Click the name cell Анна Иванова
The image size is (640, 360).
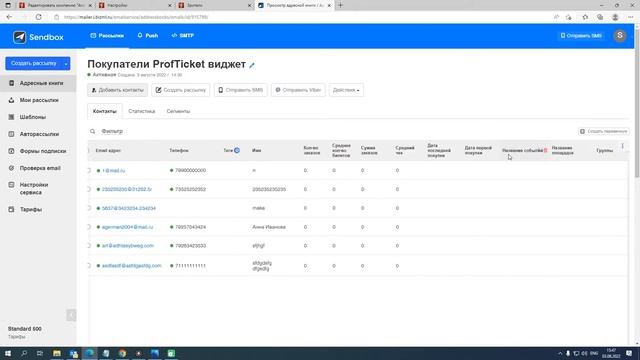[269, 227]
